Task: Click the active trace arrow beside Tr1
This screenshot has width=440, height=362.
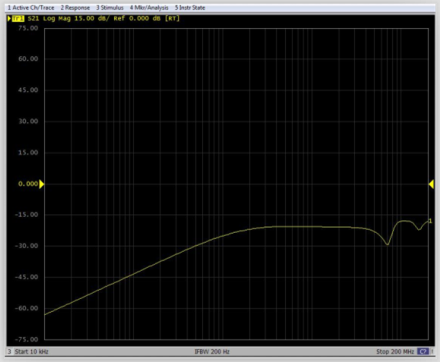Action: (9, 18)
